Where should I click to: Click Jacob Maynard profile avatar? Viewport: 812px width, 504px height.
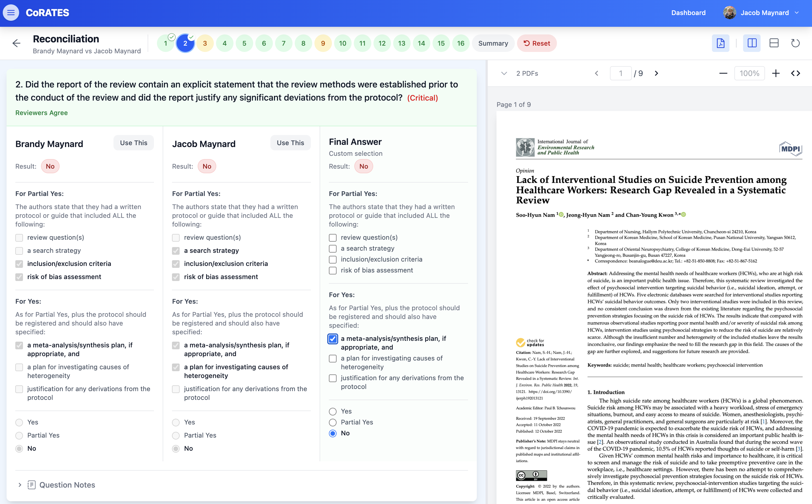coord(729,13)
